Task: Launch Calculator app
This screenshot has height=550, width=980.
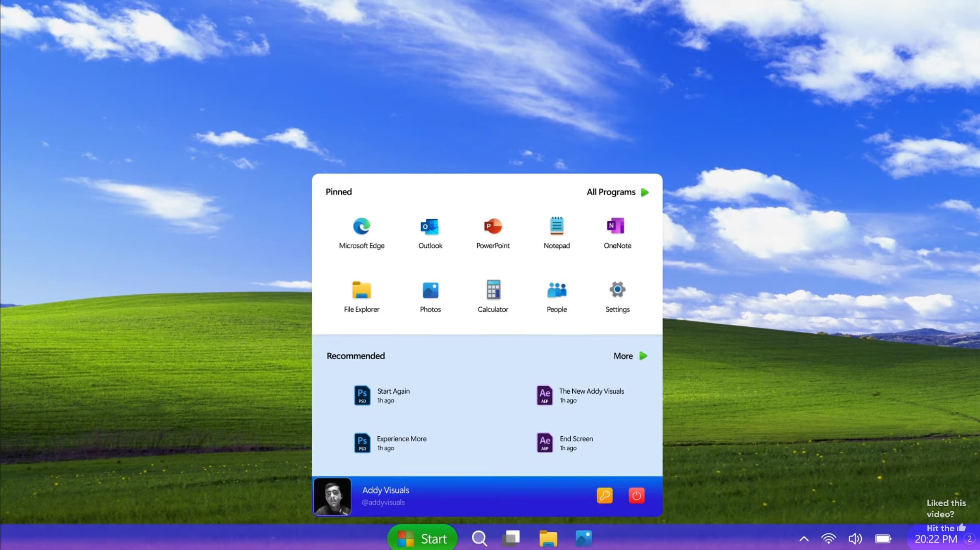Action: pos(492,297)
